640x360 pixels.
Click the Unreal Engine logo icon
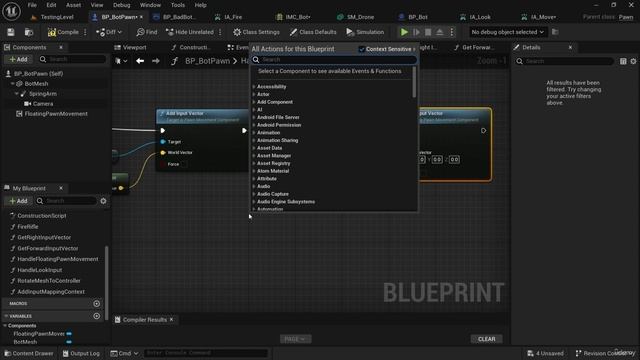11,11
